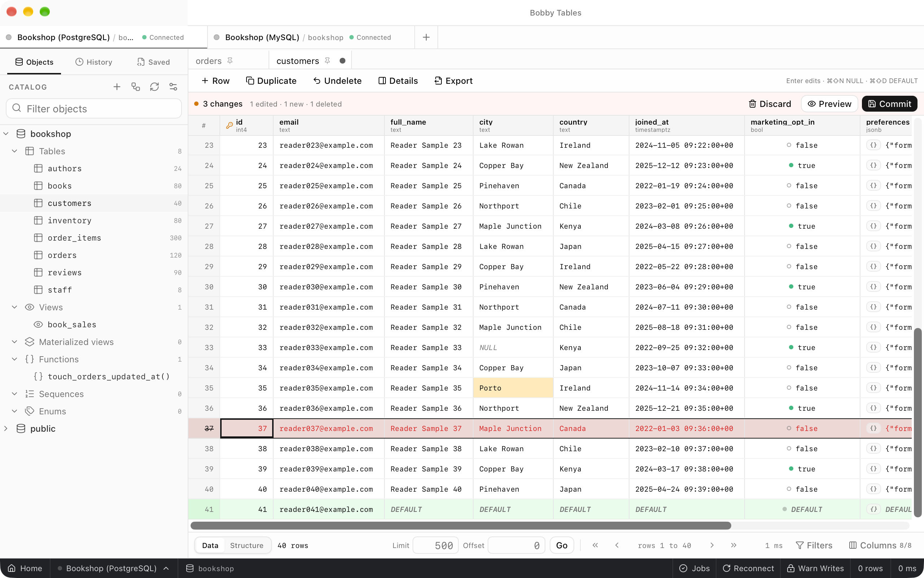This screenshot has height=578, width=924.
Task: Go to next page of rows
Action: pyautogui.click(x=712, y=545)
